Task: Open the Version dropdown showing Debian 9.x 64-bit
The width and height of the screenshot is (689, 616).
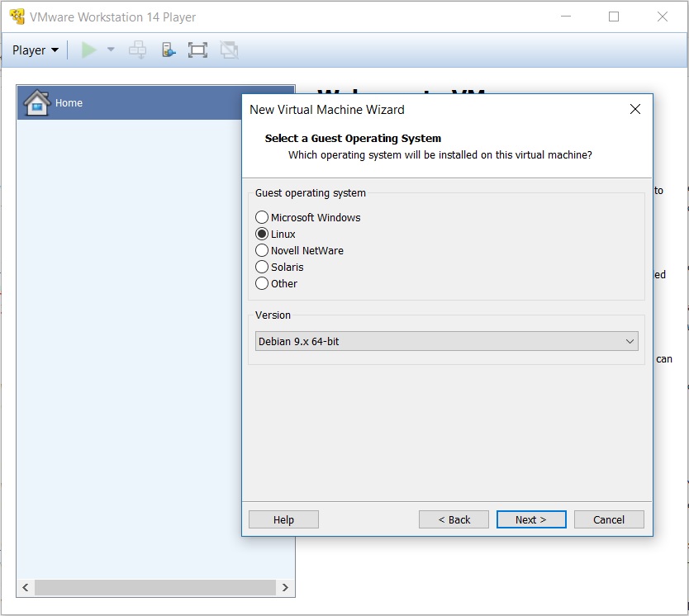Action: coord(446,341)
